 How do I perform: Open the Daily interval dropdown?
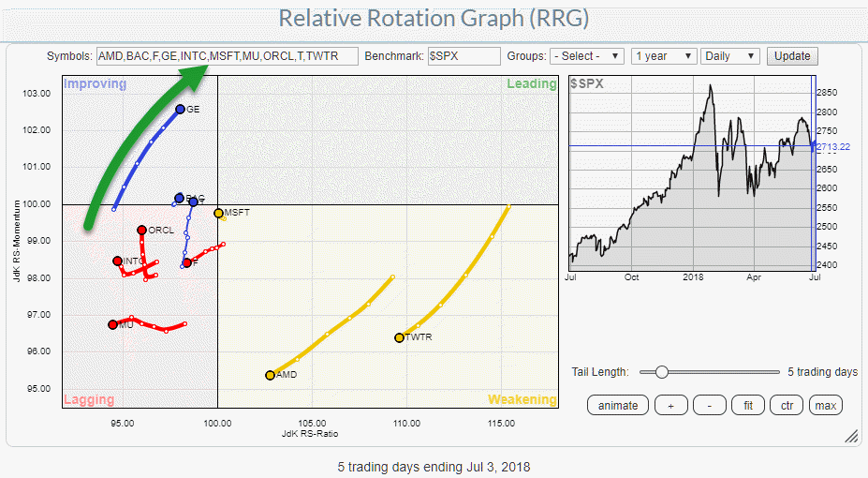point(730,56)
